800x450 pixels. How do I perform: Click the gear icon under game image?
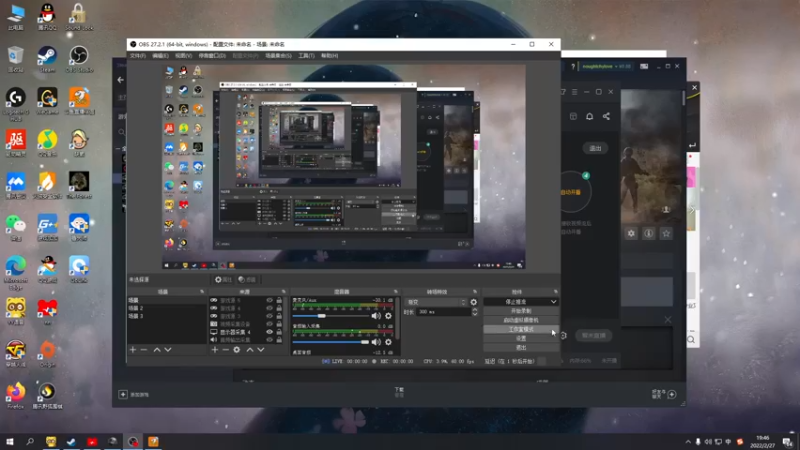point(631,233)
